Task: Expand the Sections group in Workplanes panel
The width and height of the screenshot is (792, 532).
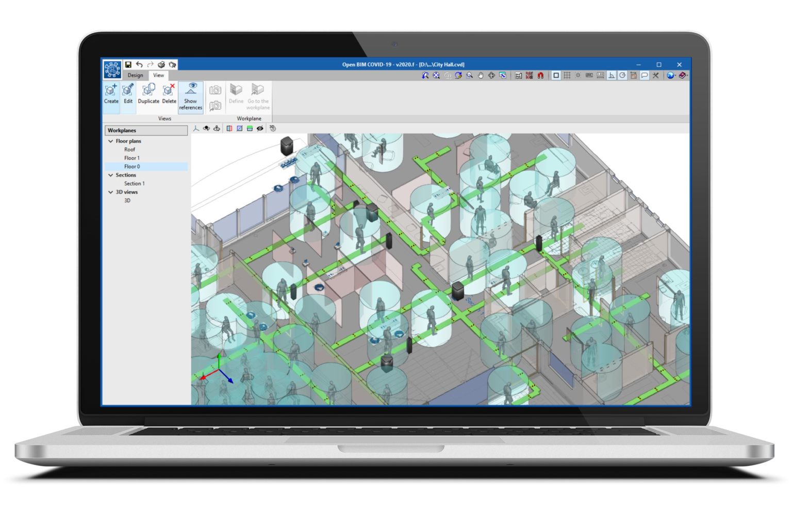Action: 110,175
